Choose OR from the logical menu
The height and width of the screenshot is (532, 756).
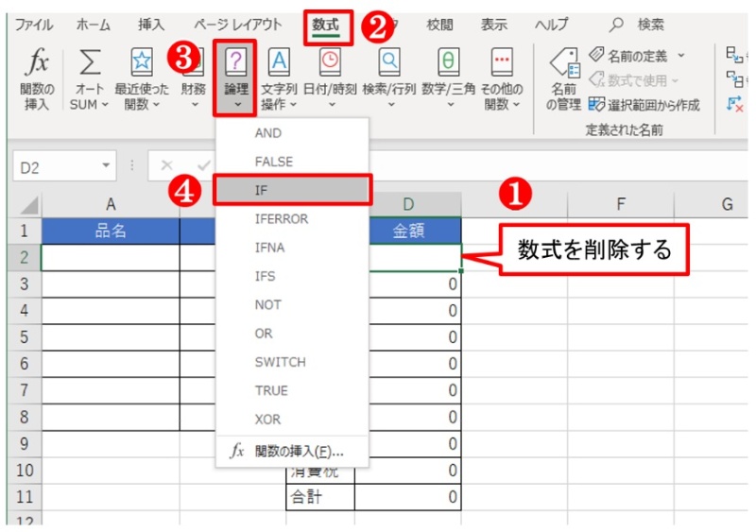(x=292, y=333)
